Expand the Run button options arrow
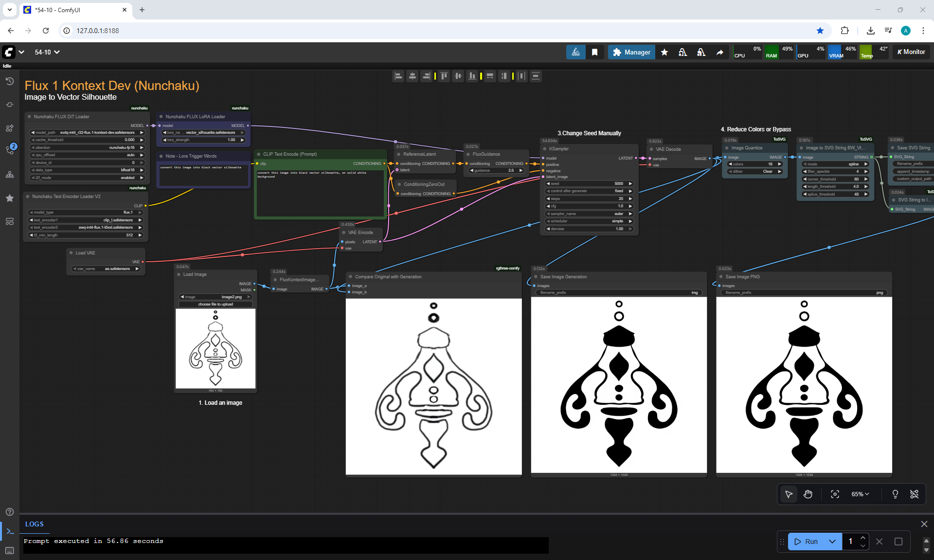Screen dimensions: 934x560 [x=832, y=542]
